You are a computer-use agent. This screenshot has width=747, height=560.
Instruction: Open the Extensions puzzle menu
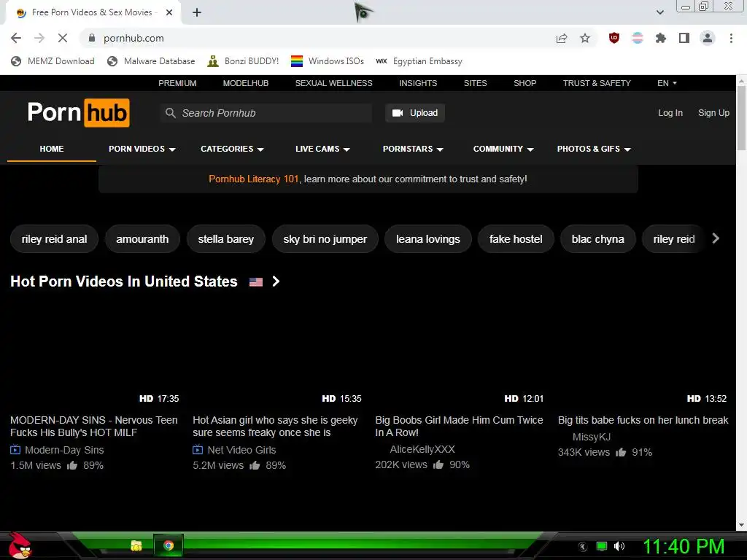(661, 38)
